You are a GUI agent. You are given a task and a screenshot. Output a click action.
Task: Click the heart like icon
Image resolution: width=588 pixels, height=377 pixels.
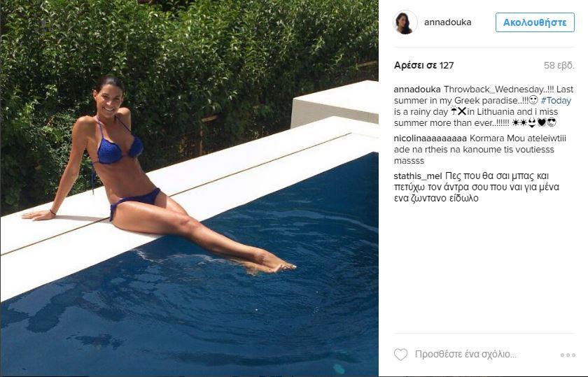point(400,355)
